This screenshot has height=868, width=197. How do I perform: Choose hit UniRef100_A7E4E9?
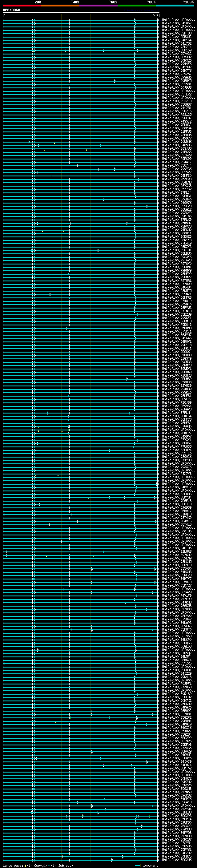(177, 243)
